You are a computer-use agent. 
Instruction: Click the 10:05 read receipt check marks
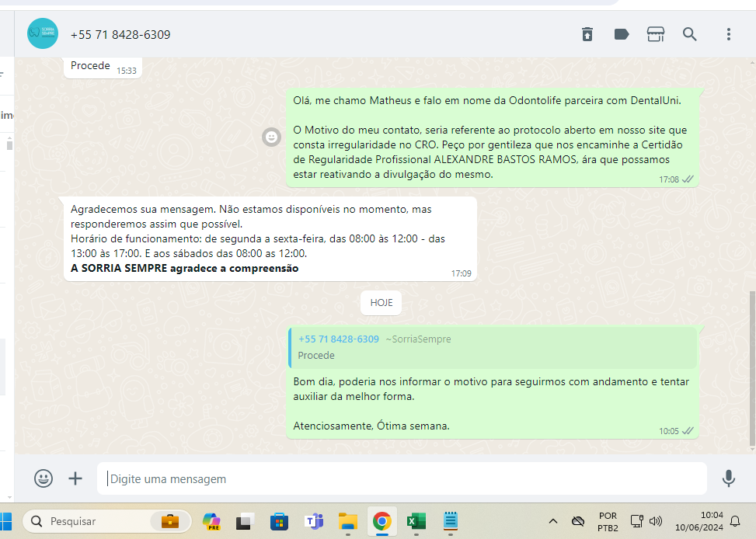coord(688,431)
